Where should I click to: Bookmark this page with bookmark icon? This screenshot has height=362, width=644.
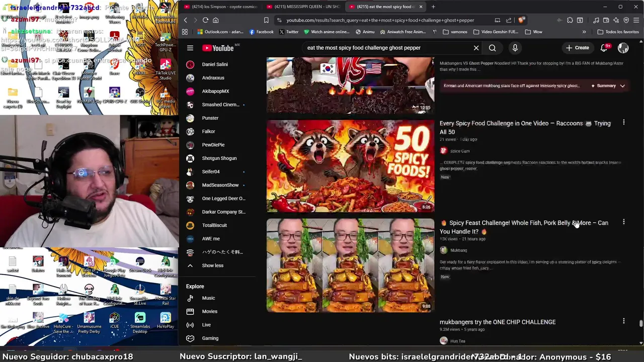coord(266,20)
